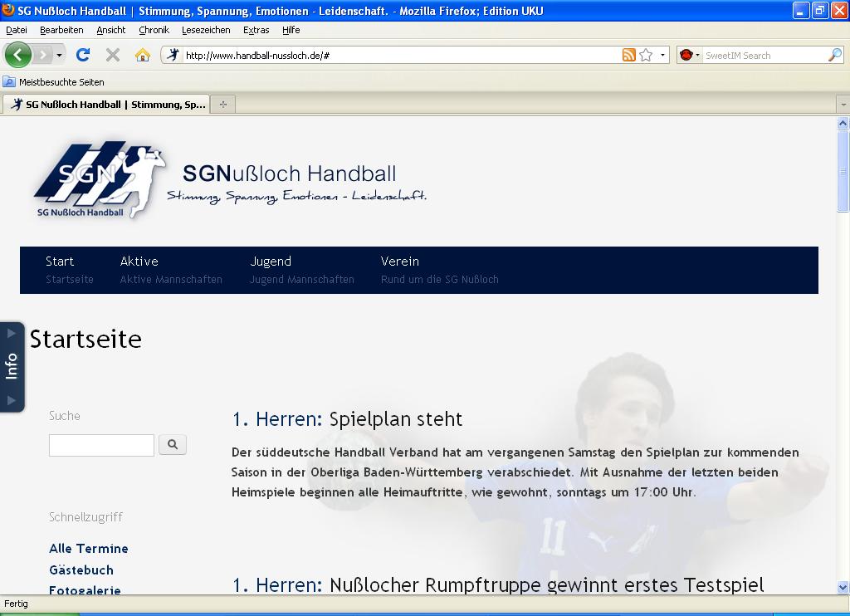Click into the Suche text field

(x=101, y=445)
